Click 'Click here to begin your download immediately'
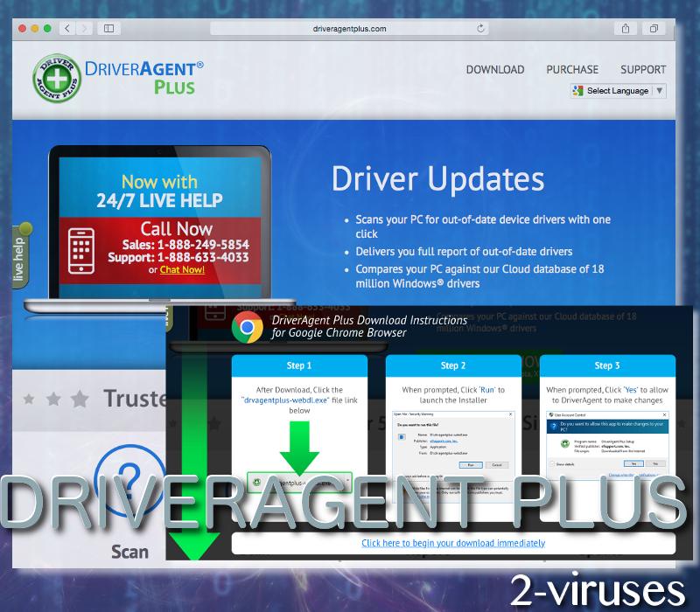This screenshot has width=700, height=612. 453,543
